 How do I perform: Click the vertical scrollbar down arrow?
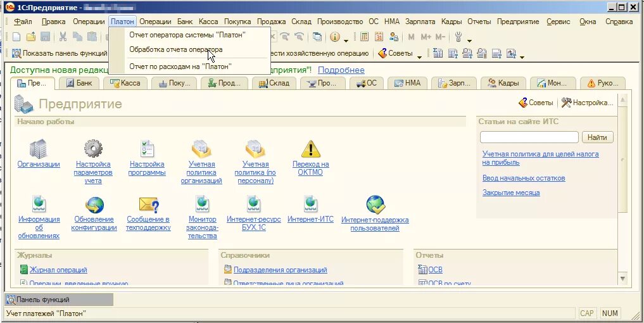(622, 279)
